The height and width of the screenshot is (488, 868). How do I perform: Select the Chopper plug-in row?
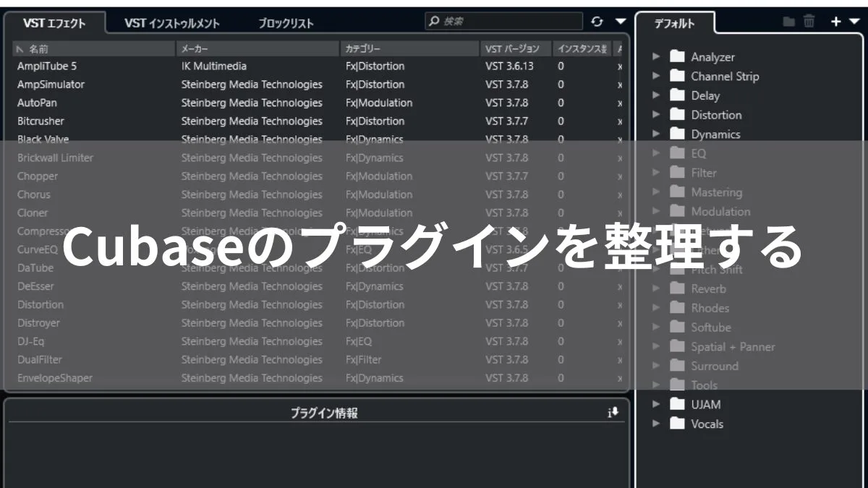(318, 176)
